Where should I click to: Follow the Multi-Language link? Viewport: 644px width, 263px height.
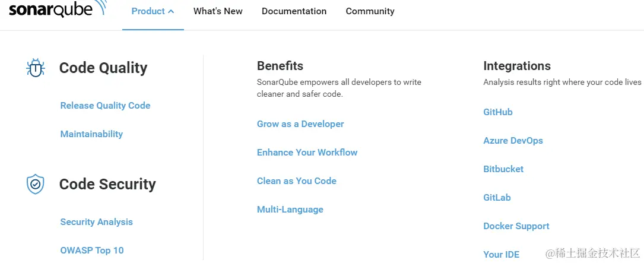tap(290, 210)
